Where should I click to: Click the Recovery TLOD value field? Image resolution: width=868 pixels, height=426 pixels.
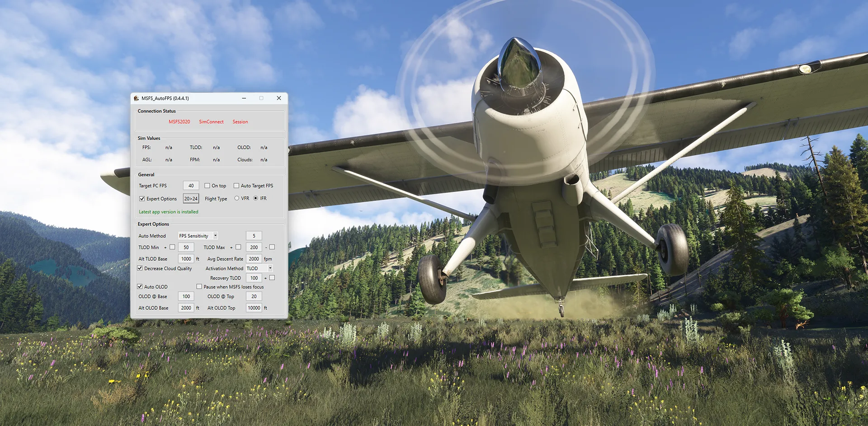(x=254, y=278)
